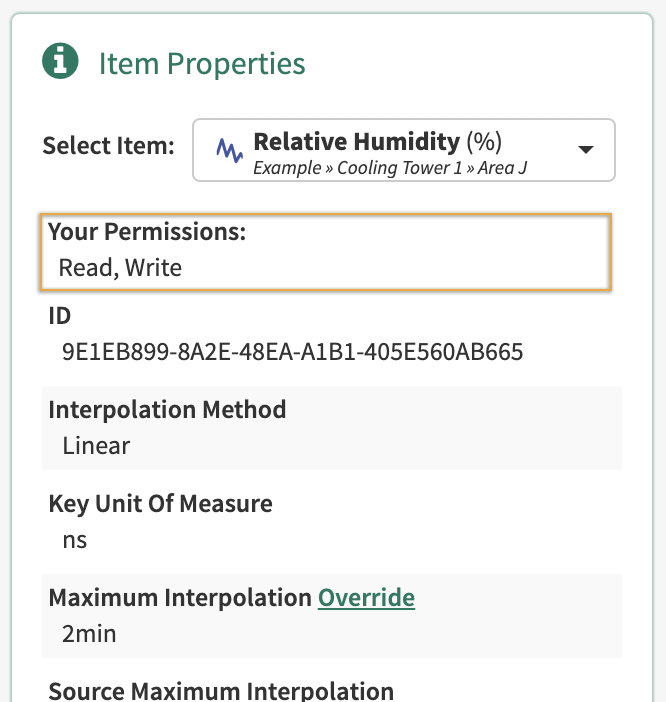Click the Relative Humidity (%) item name
This screenshot has height=702, width=666.
tap(357, 141)
